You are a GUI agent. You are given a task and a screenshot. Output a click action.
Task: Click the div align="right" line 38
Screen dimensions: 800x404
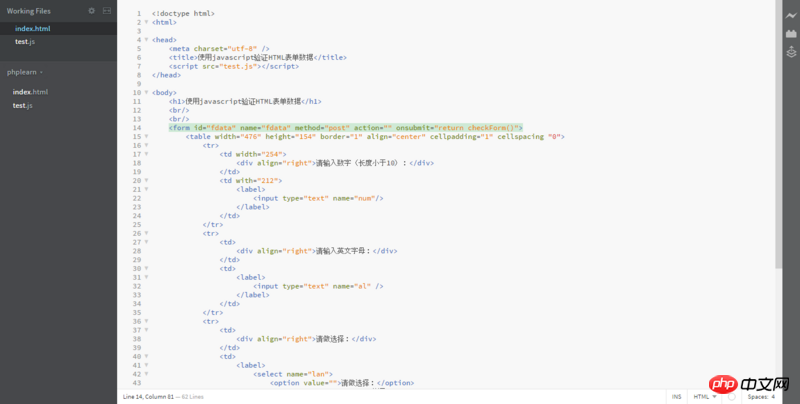click(x=307, y=339)
